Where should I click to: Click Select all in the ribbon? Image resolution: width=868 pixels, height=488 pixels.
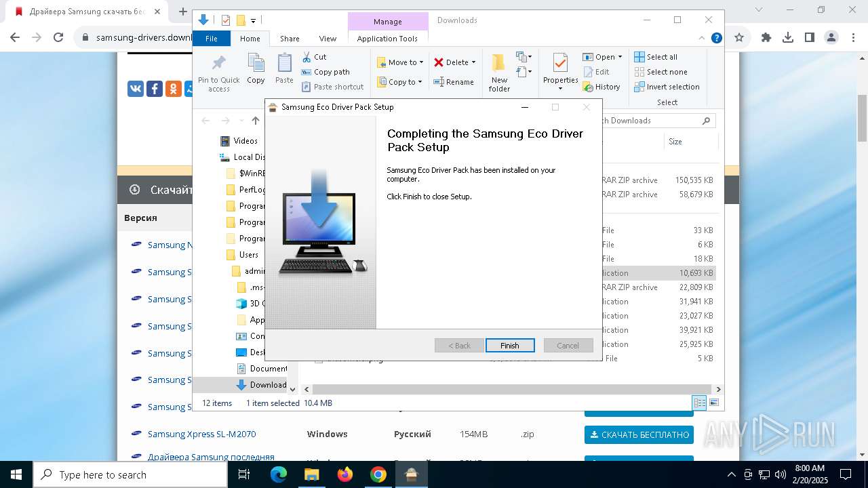(x=656, y=57)
